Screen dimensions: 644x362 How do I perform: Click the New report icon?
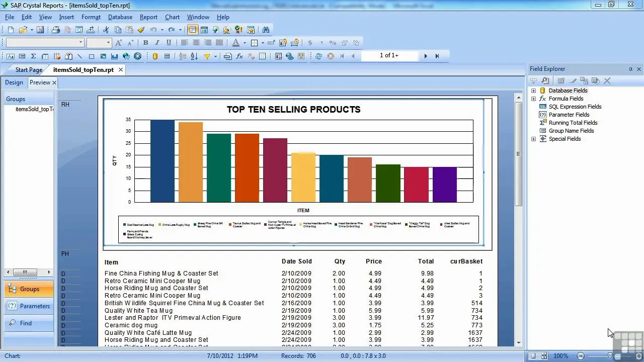point(10,30)
